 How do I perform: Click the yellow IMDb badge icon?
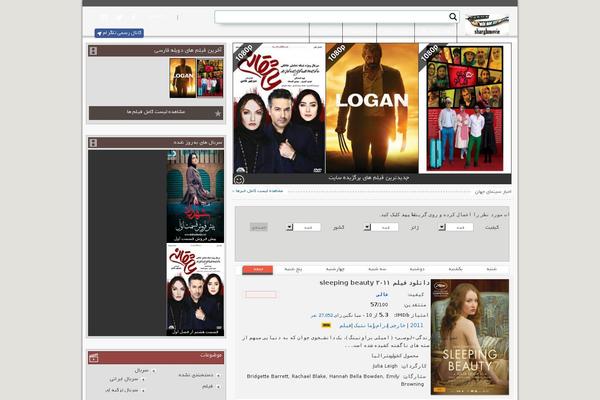tap(326, 325)
